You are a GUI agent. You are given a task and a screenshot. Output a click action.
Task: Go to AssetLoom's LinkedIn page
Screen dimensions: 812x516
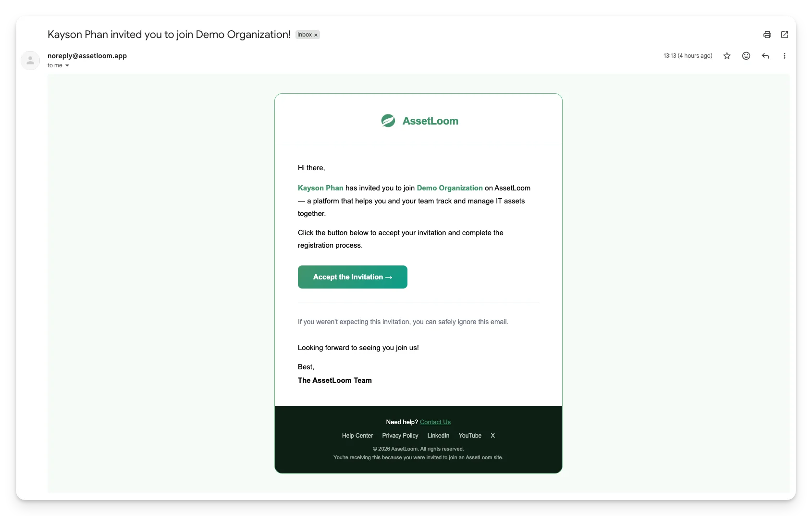[x=438, y=436]
